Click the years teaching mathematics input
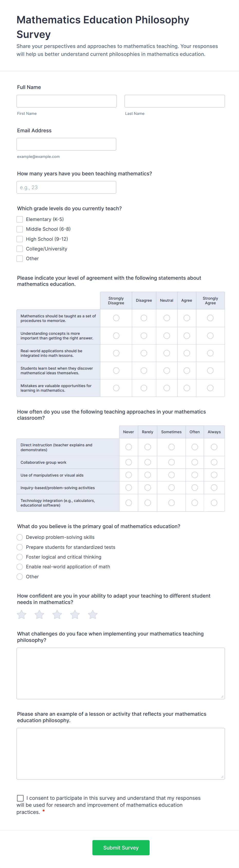This screenshot has width=239, height=868. [66, 187]
